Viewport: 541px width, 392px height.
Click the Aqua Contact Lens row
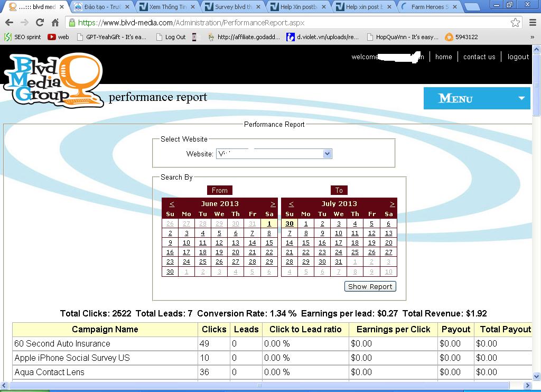272,372
